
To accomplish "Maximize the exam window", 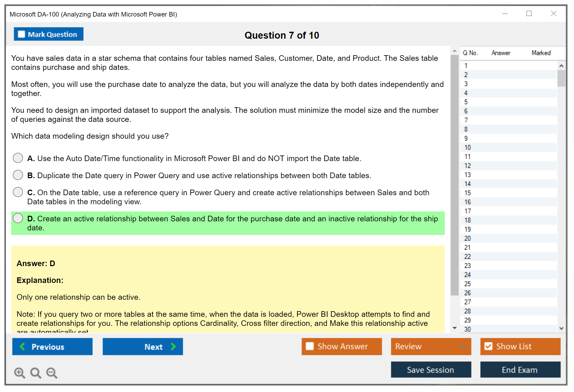I will (529, 14).
